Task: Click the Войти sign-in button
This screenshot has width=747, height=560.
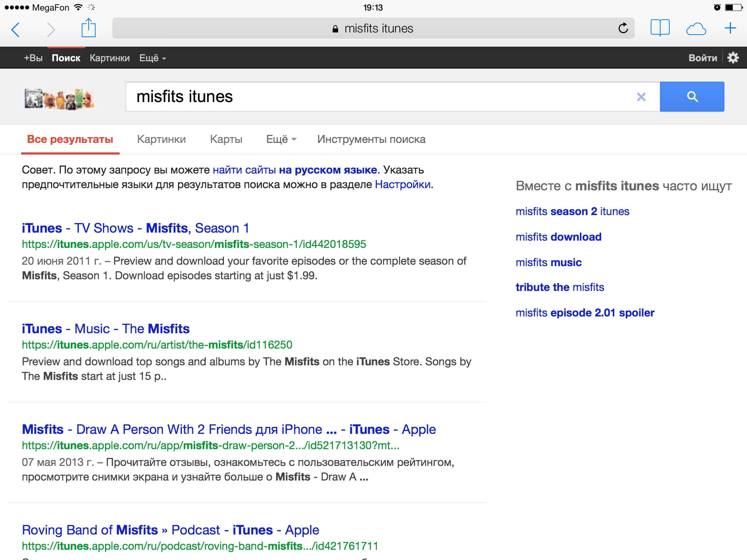Action: (x=703, y=58)
